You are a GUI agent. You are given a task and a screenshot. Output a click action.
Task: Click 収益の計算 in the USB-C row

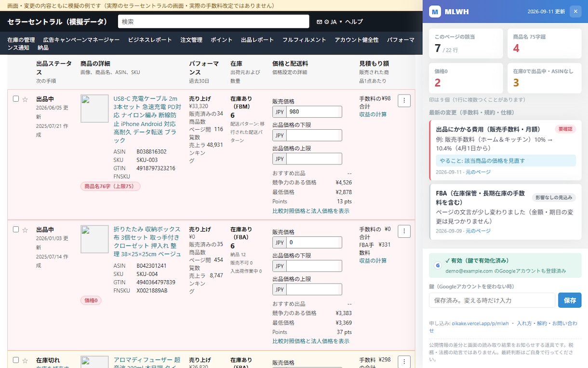pos(373,114)
